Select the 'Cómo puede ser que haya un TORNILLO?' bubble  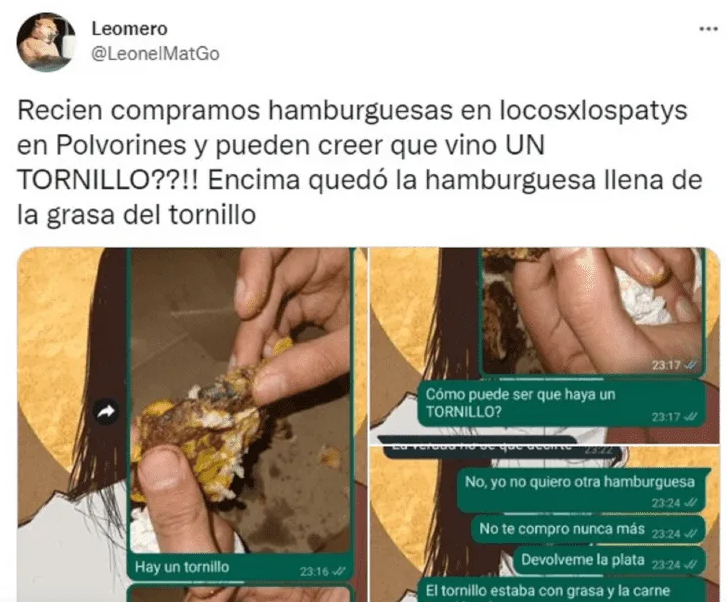561,403
